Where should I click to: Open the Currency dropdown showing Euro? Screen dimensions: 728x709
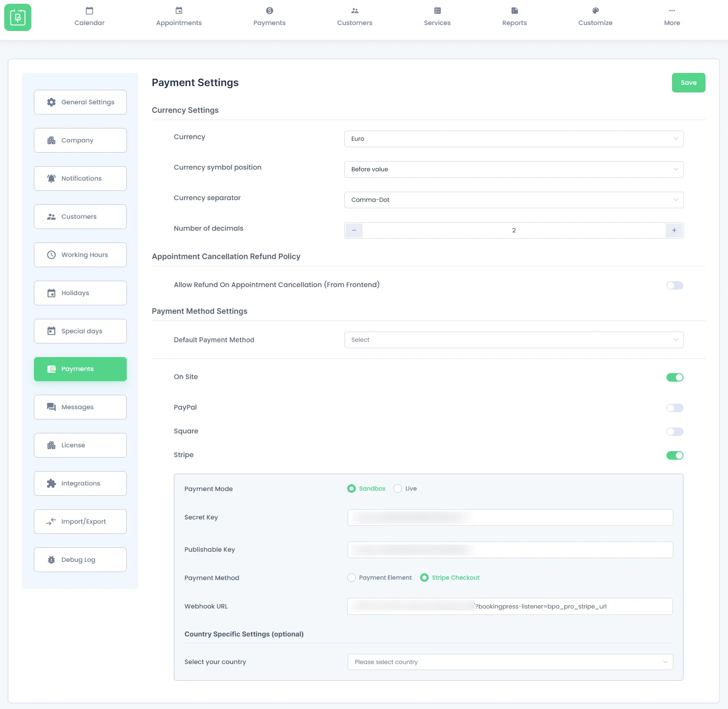[x=514, y=139]
